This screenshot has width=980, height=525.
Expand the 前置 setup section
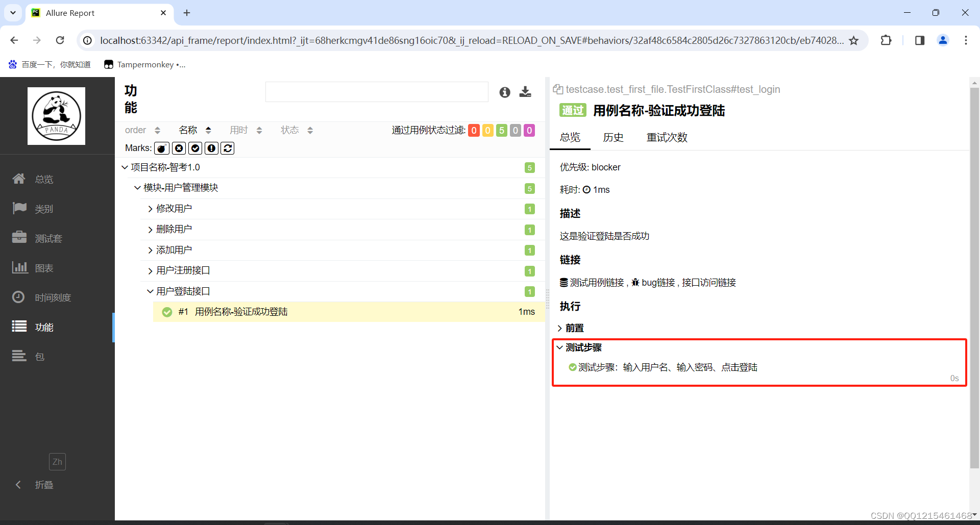point(571,328)
